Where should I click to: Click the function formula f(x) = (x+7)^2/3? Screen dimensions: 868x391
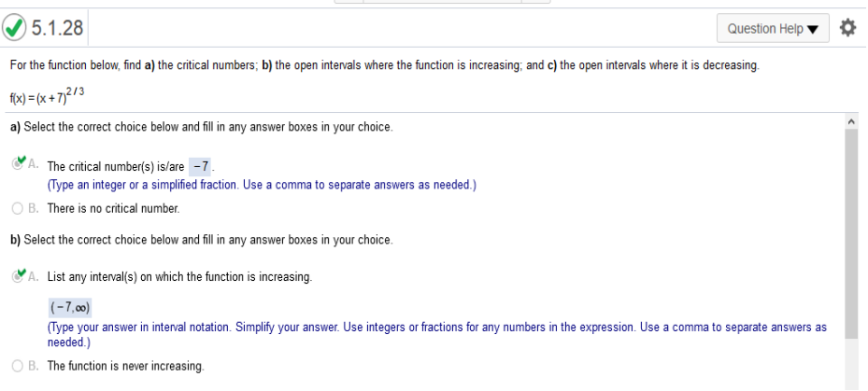(47, 96)
